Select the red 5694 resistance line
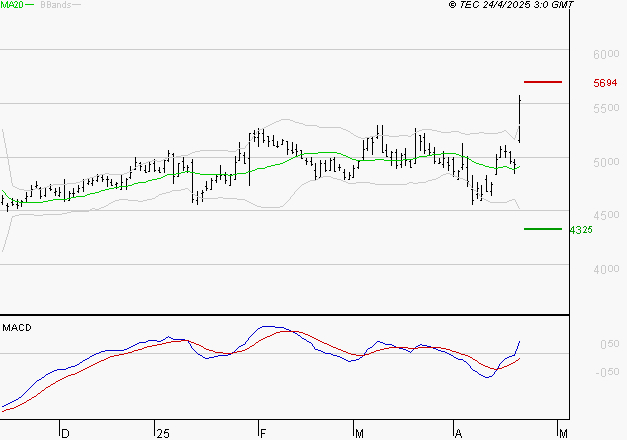 coord(543,81)
